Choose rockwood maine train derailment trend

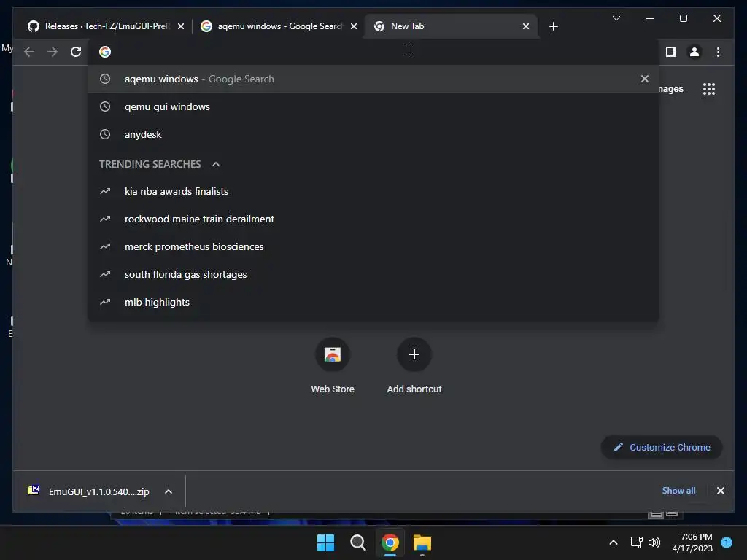tap(373, 219)
